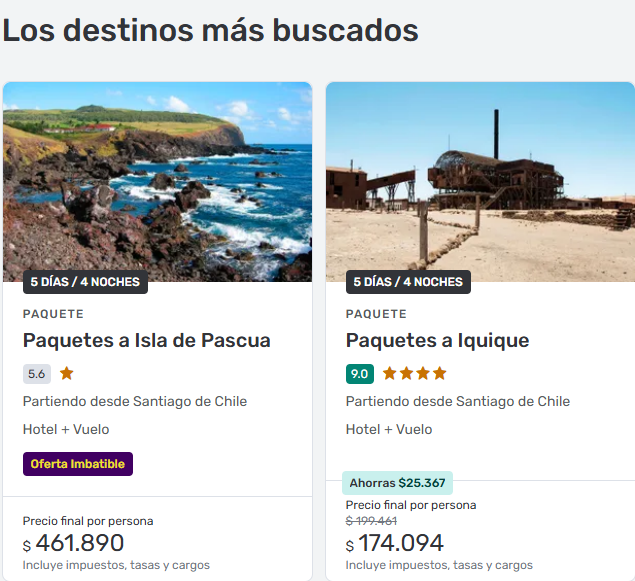Image resolution: width=635 pixels, height=581 pixels.
Task: Click the four-star rating on Iquique
Action: [414, 374]
